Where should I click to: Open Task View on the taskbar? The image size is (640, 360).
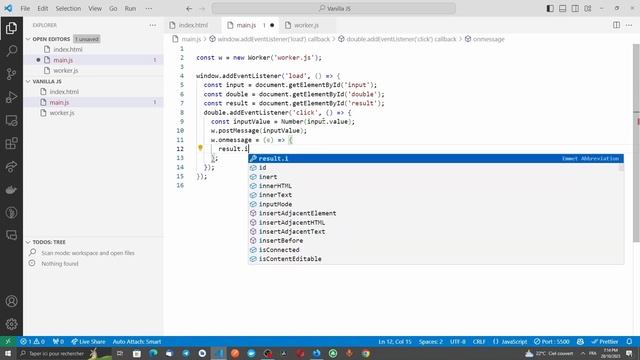pos(120,353)
